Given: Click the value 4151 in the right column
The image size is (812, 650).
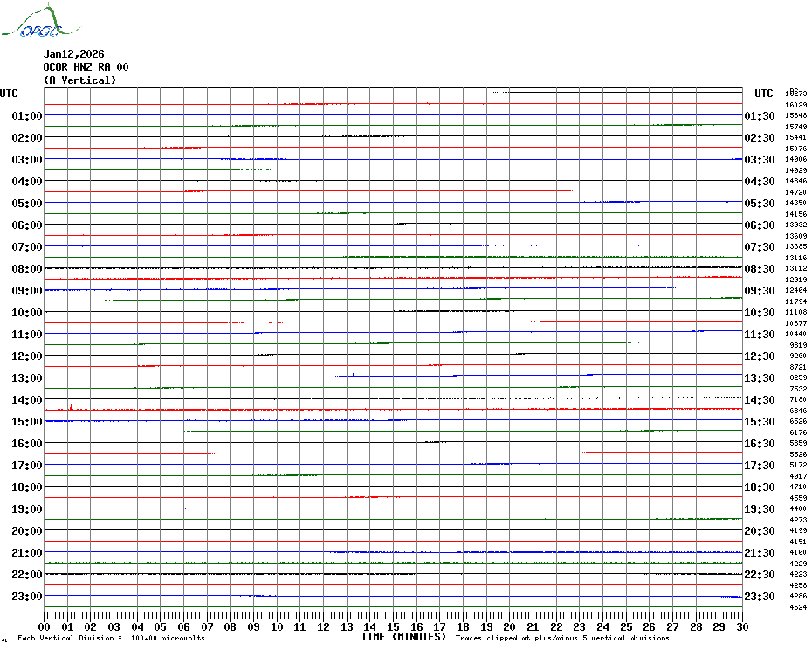Looking at the screenshot, I should pos(798,542).
